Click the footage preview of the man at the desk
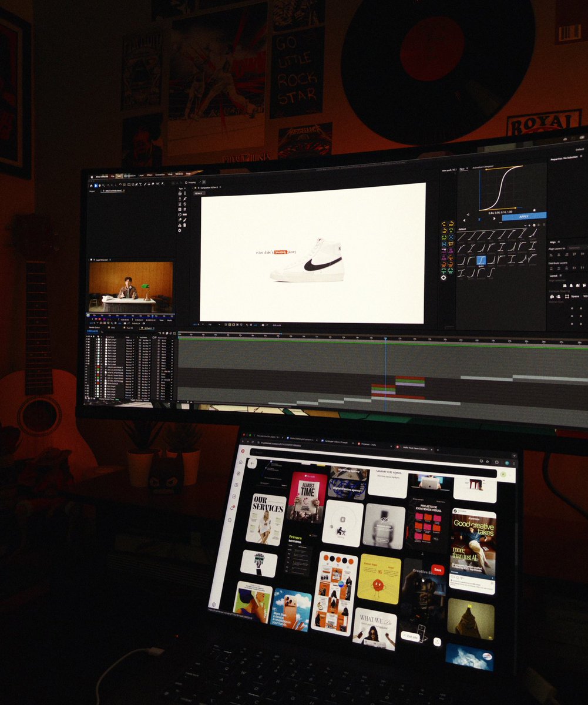The width and height of the screenshot is (588, 705). point(131,287)
